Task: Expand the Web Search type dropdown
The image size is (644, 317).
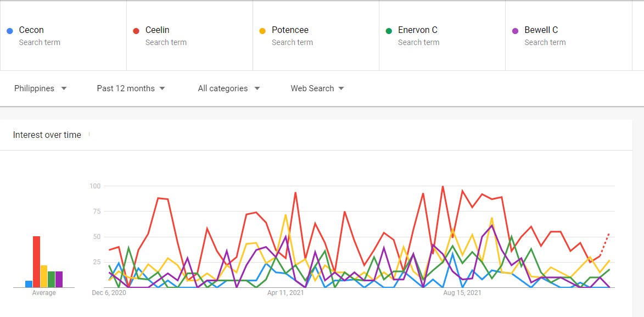Action: pos(317,88)
